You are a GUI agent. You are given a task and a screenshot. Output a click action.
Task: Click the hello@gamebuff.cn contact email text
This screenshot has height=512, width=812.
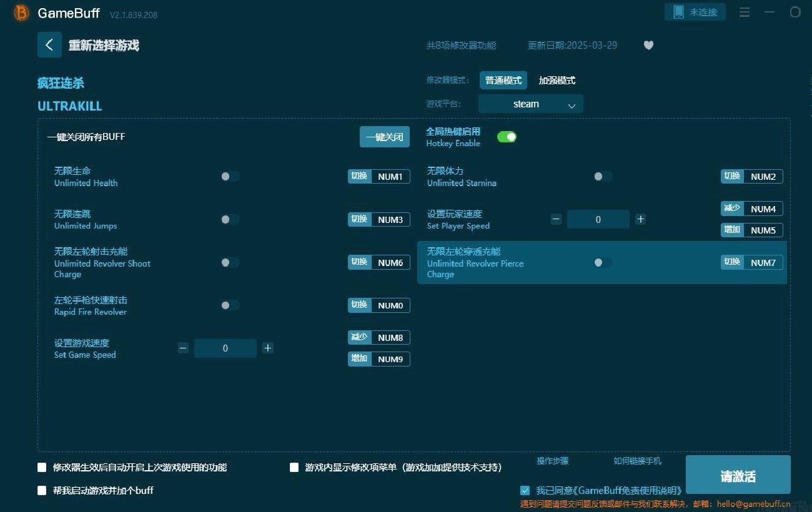(754, 504)
